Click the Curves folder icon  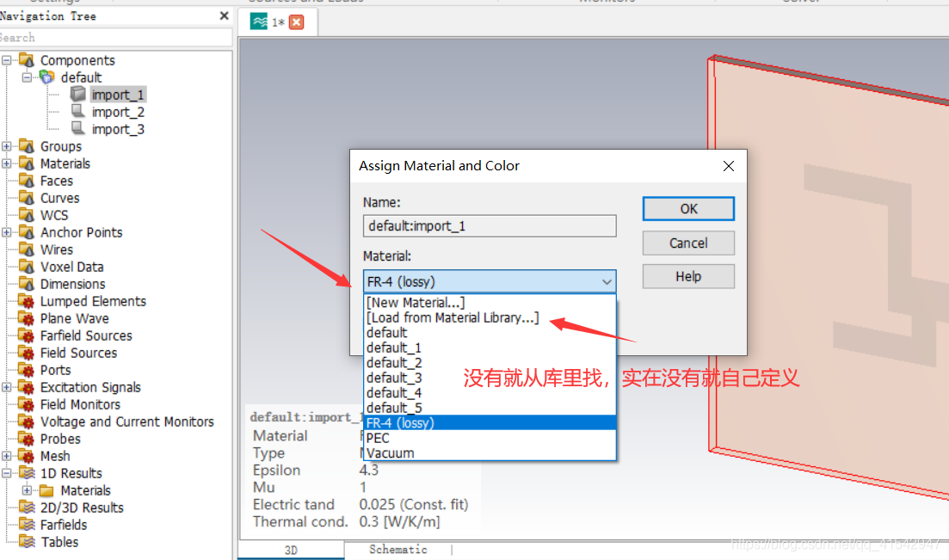(x=27, y=198)
